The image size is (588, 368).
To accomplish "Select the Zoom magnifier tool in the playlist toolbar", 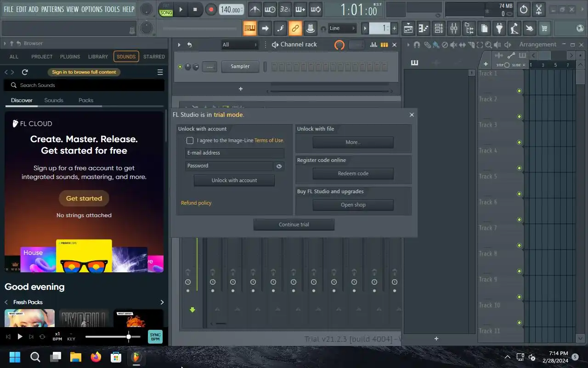I will pos(488,45).
